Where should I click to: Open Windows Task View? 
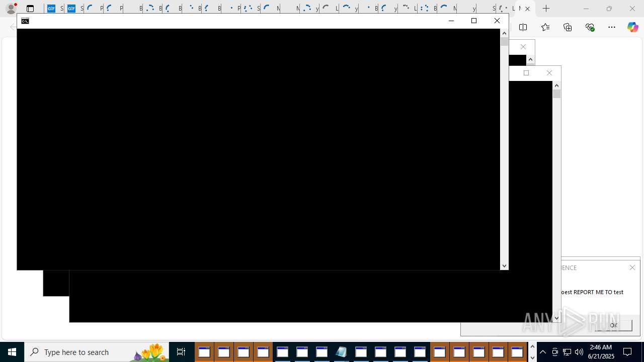tap(181, 352)
